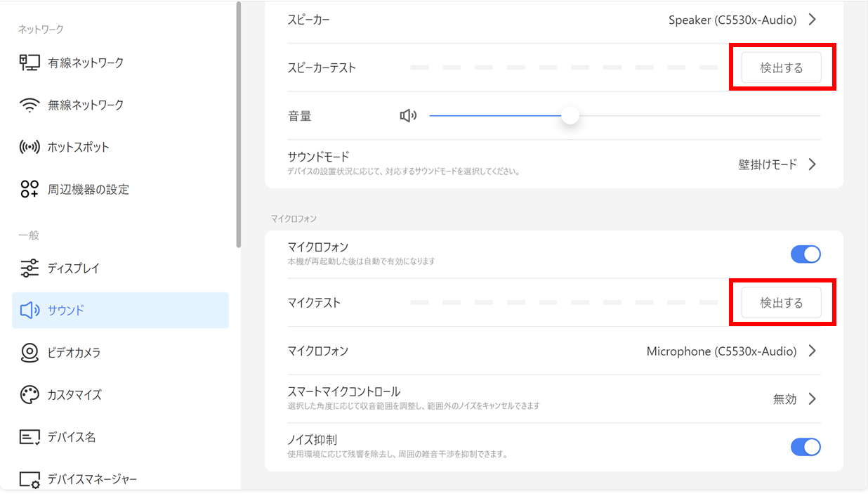Disable the microphone toggle switch
Image resolution: width=868 pixels, height=494 pixels.
point(805,254)
